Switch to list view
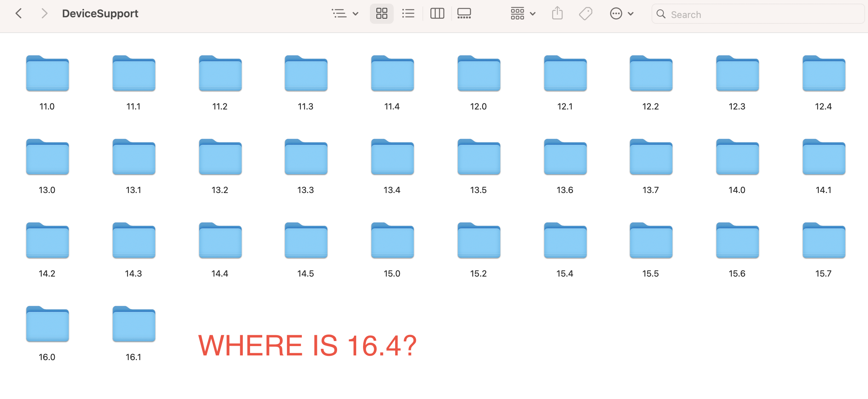Viewport: 868px width, 399px height. [x=408, y=14]
